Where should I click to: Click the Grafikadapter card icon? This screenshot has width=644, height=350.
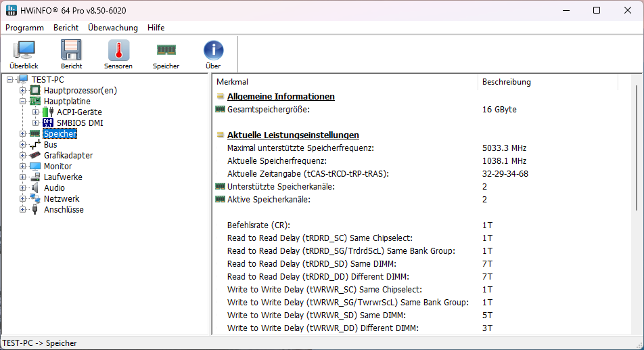pyautogui.click(x=35, y=155)
